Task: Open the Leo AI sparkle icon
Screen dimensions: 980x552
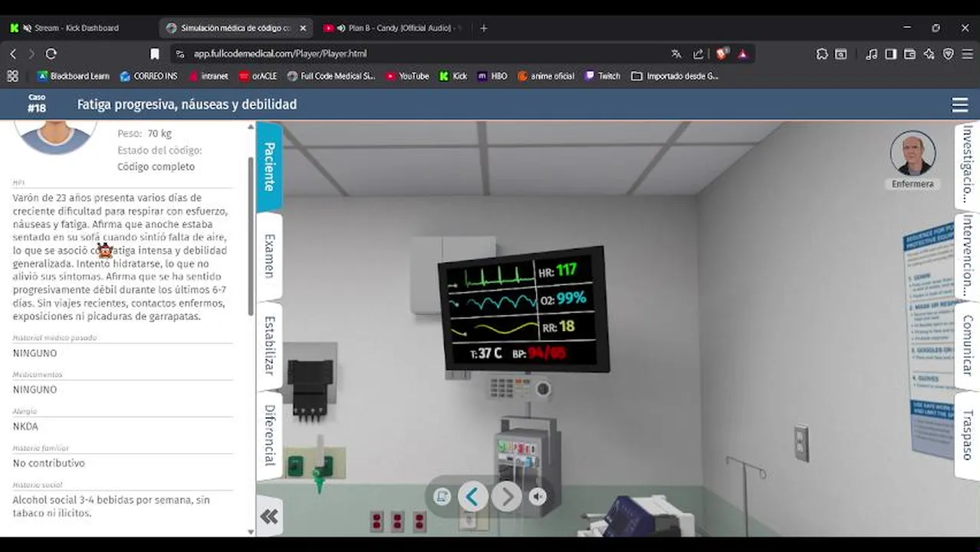Action: click(x=929, y=54)
